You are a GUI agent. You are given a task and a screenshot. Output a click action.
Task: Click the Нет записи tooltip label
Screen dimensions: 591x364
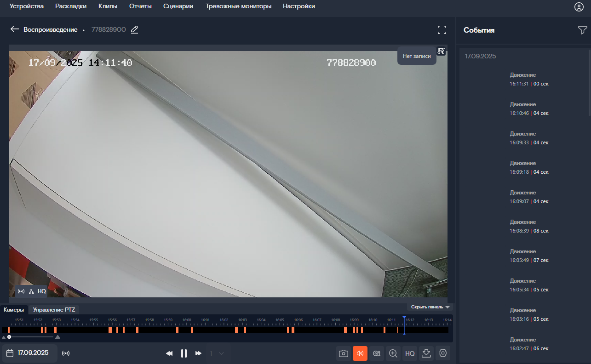coord(417,56)
